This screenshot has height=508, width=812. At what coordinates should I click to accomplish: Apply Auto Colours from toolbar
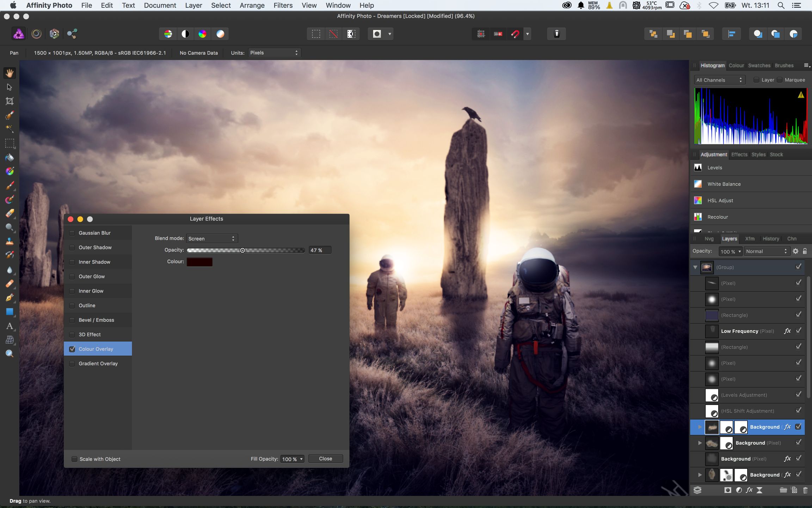pyautogui.click(x=202, y=34)
